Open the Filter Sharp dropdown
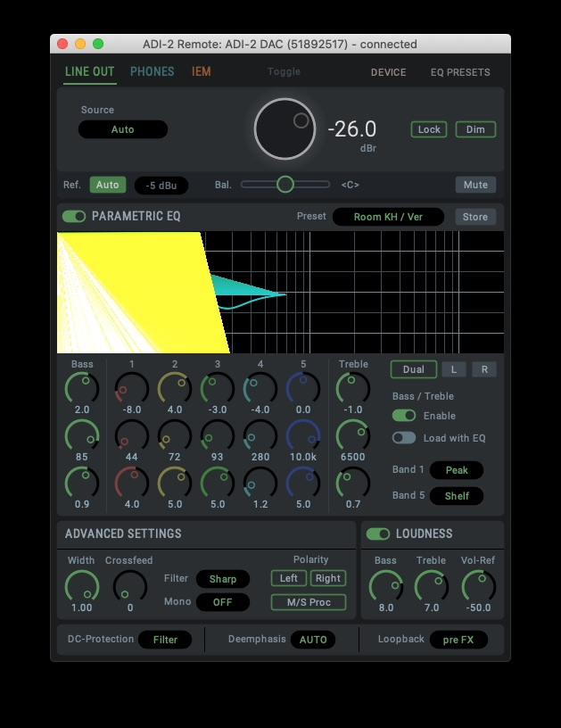This screenshot has width=561, height=728. click(223, 579)
